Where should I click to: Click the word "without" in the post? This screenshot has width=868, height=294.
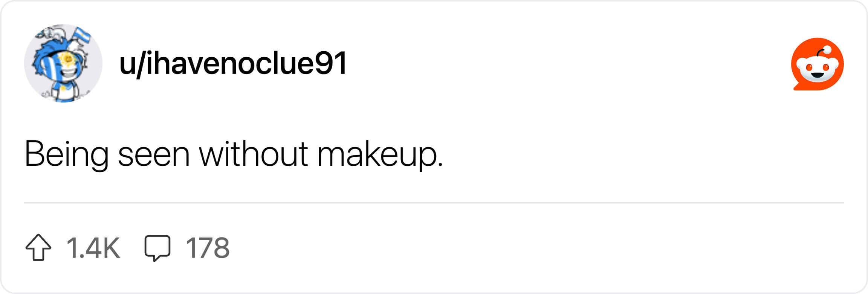(x=253, y=154)
